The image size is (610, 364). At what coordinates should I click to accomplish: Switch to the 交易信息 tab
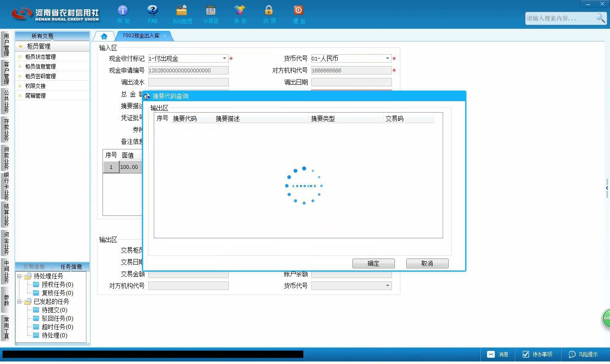pyautogui.click(x=34, y=267)
